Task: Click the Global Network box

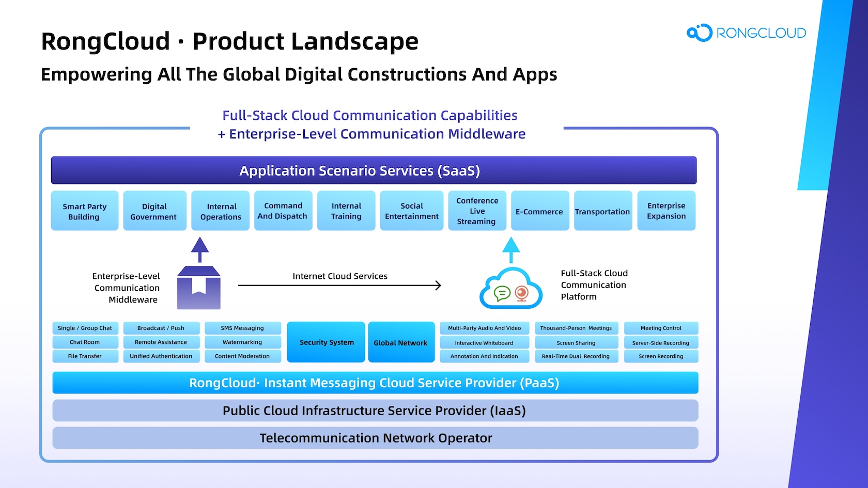Action: point(401,342)
